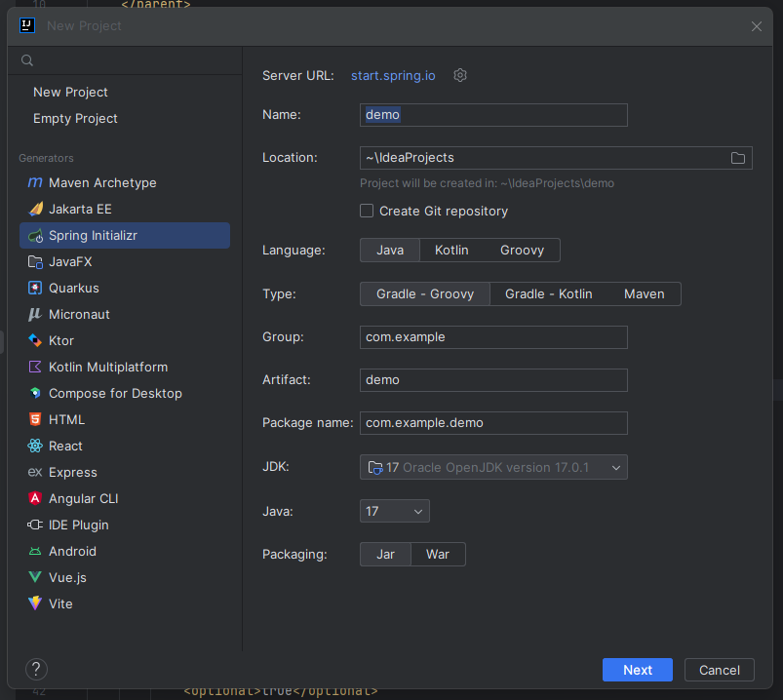Image resolution: width=783 pixels, height=700 pixels.
Task: Select the Quarkus generator label
Action: point(74,288)
